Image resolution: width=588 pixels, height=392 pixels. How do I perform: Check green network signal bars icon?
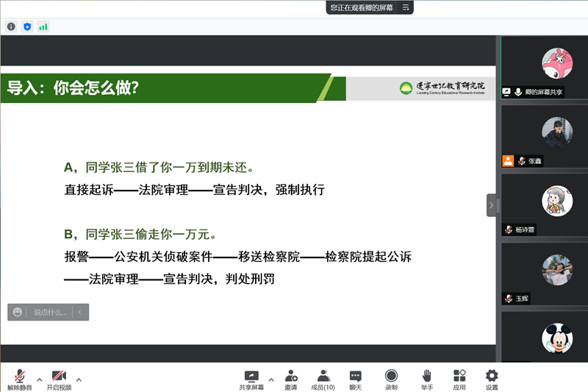pyautogui.click(x=43, y=26)
